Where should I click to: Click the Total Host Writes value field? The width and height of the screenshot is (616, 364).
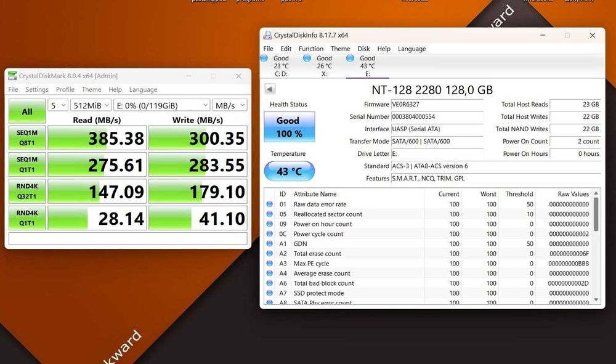point(575,116)
